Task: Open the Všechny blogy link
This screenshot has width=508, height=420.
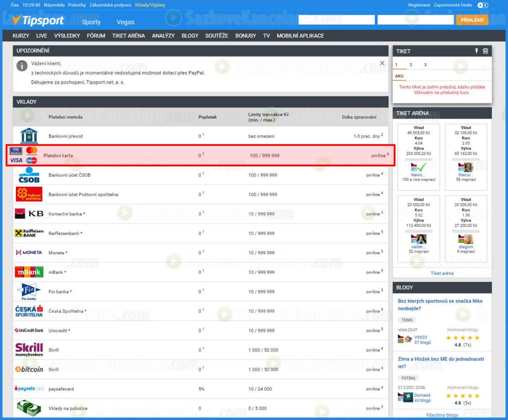Action: click(x=442, y=415)
